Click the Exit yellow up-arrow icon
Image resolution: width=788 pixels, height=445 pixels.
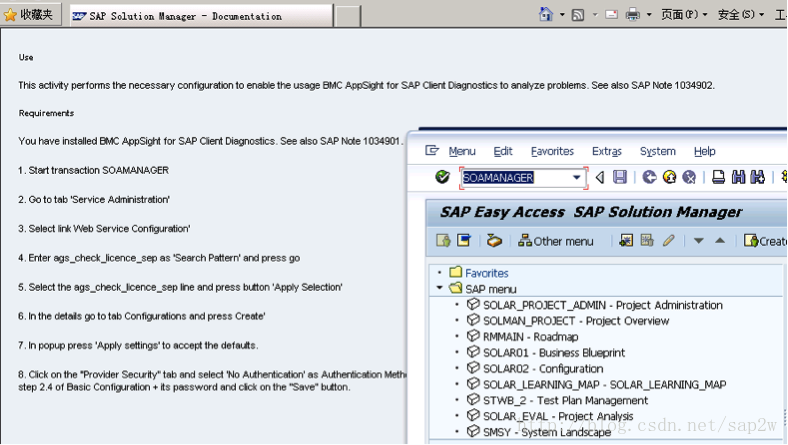coord(669,177)
